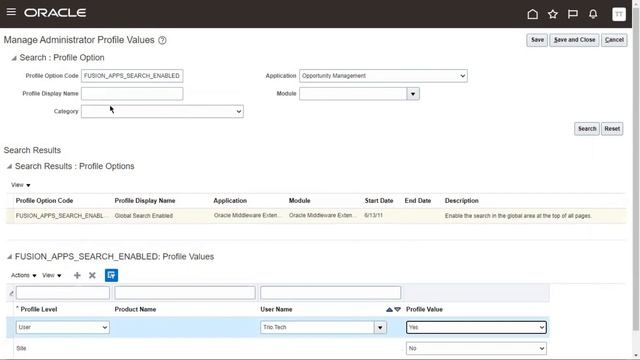Screen dimensions: 640x360
Task: Collapse Search Results : Profile Options section
Action: click(9, 167)
